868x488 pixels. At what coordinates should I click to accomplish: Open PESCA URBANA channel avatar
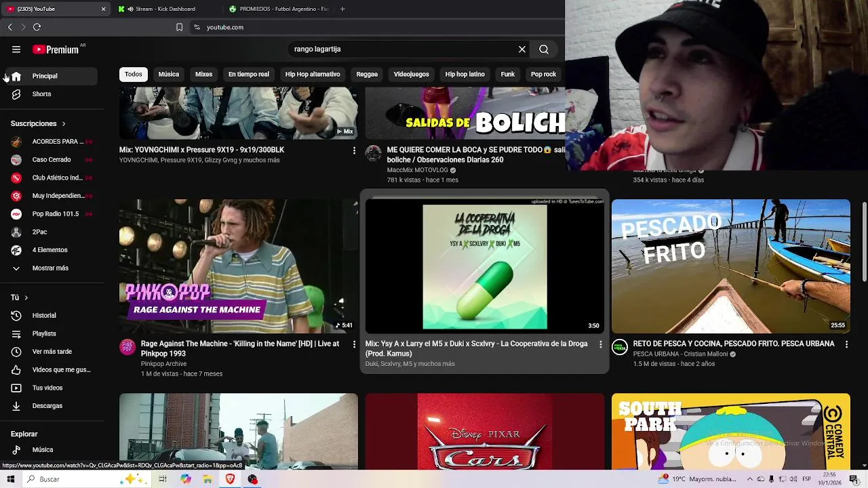pyautogui.click(x=620, y=347)
